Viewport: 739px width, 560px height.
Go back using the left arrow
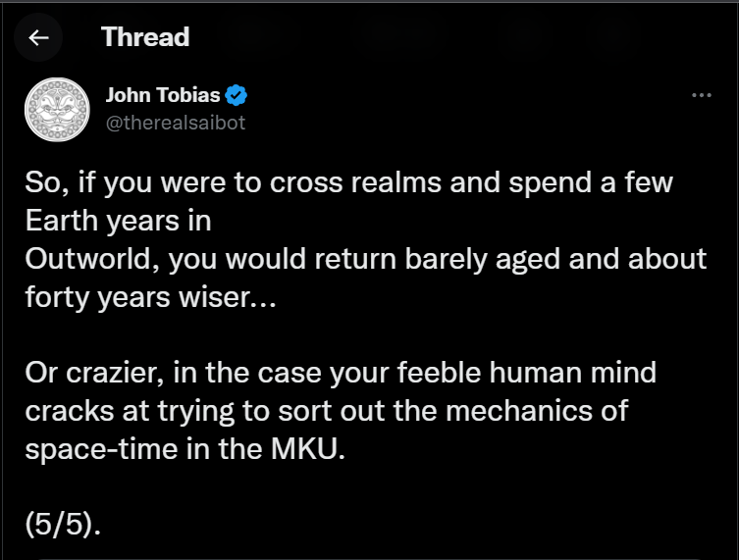pos(39,38)
